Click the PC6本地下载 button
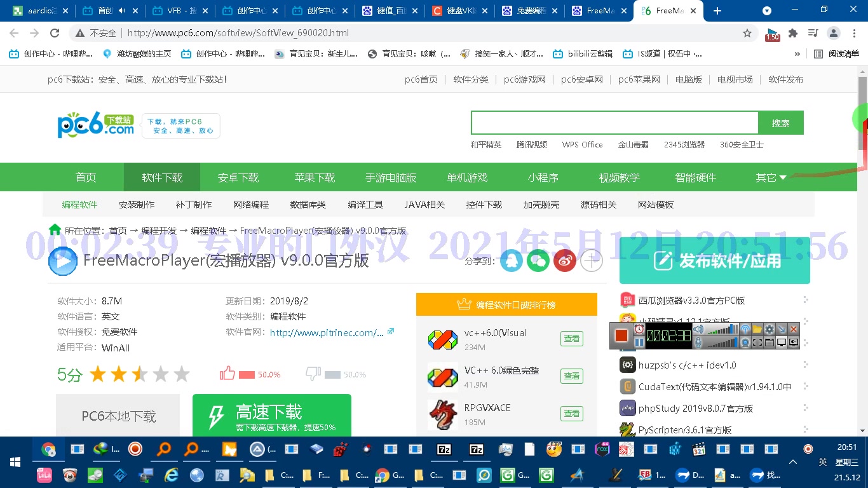This screenshot has height=488, width=868. [x=118, y=416]
